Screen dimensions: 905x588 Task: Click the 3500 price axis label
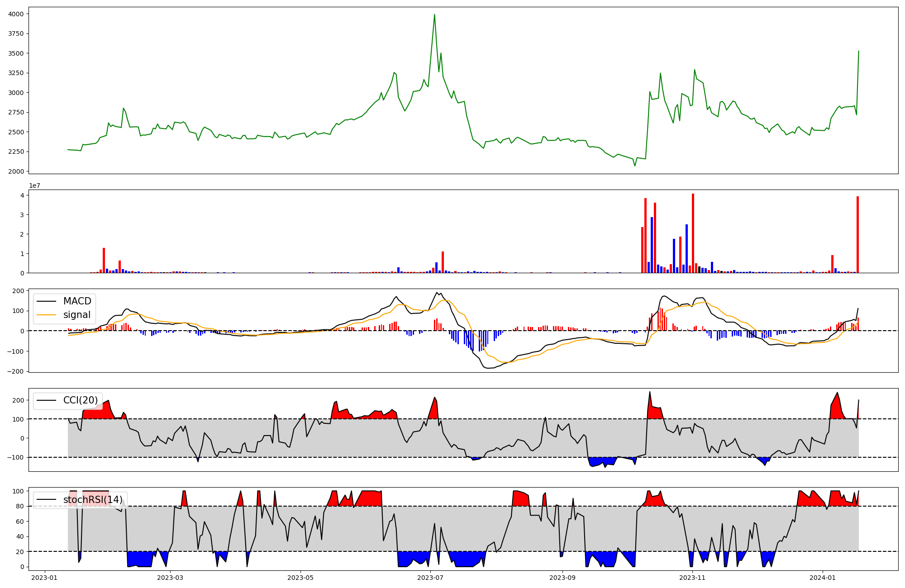pos(16,53)
